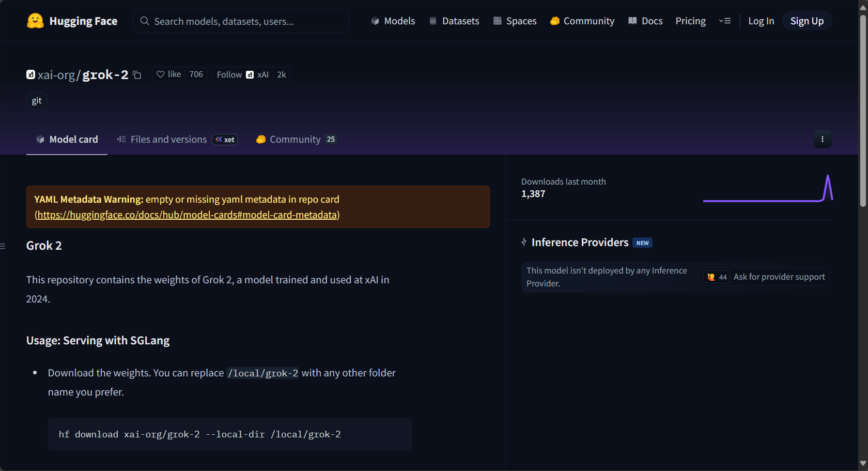The image size is (868, 471).
Task: Click the 1,387 downloads value
Action: tap(533, 194)
